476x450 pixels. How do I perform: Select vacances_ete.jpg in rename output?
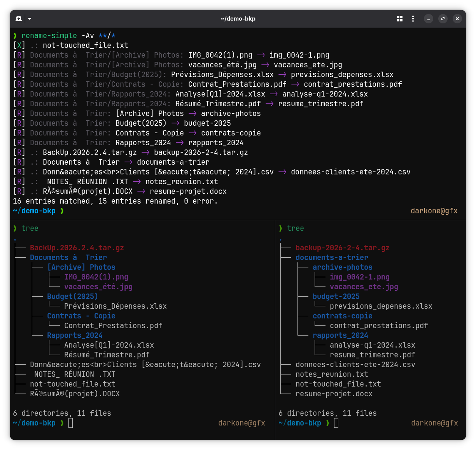(308, 65)
